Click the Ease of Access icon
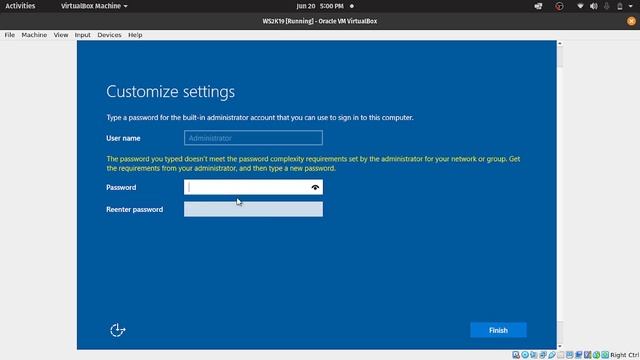Screen dimensions: 640x360 pos(118,330)
